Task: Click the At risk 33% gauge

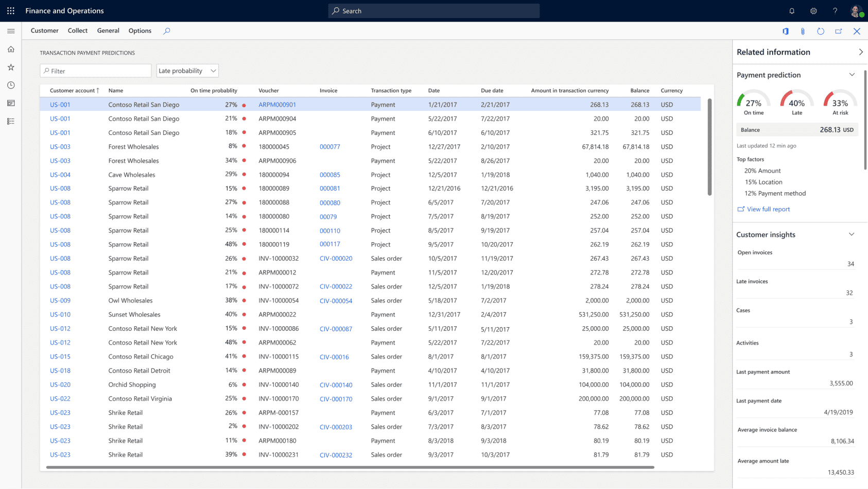Action: point(840,102)
